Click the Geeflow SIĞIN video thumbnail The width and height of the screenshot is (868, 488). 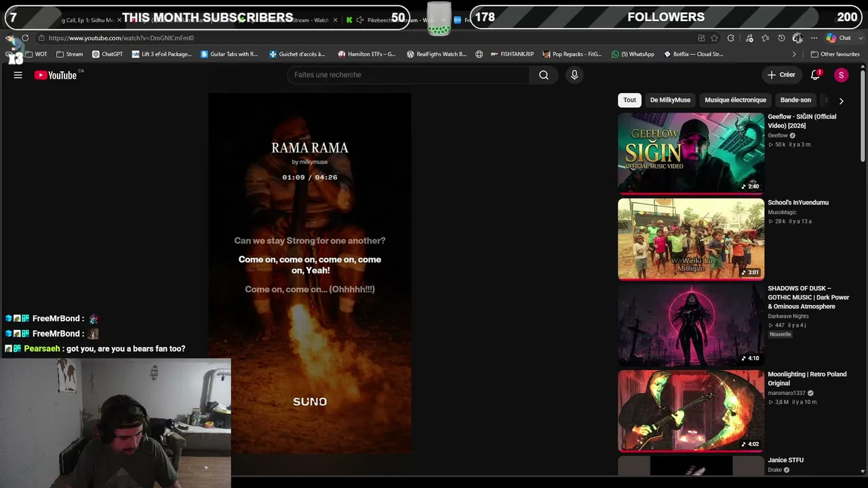[x=691, y=153]
